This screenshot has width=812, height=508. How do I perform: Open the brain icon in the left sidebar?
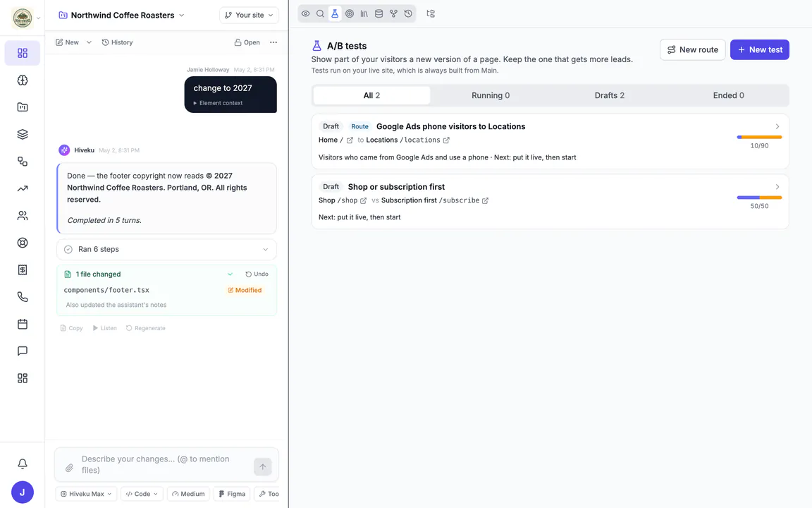[x=23, y=80]
